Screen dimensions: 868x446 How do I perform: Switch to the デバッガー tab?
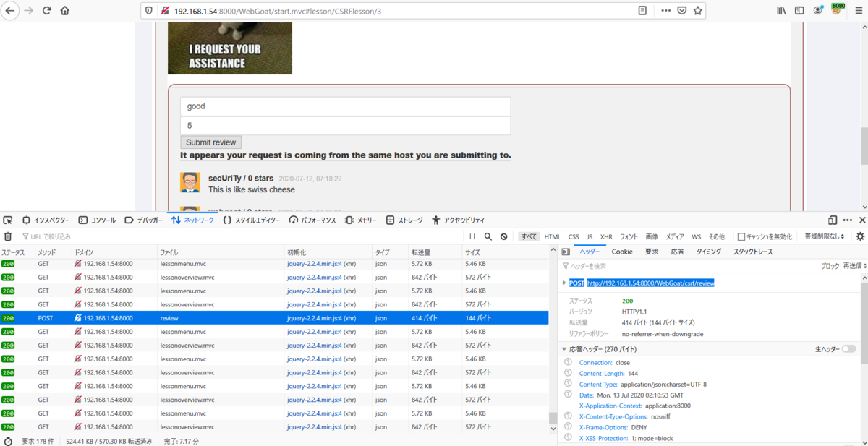(143, 220)
